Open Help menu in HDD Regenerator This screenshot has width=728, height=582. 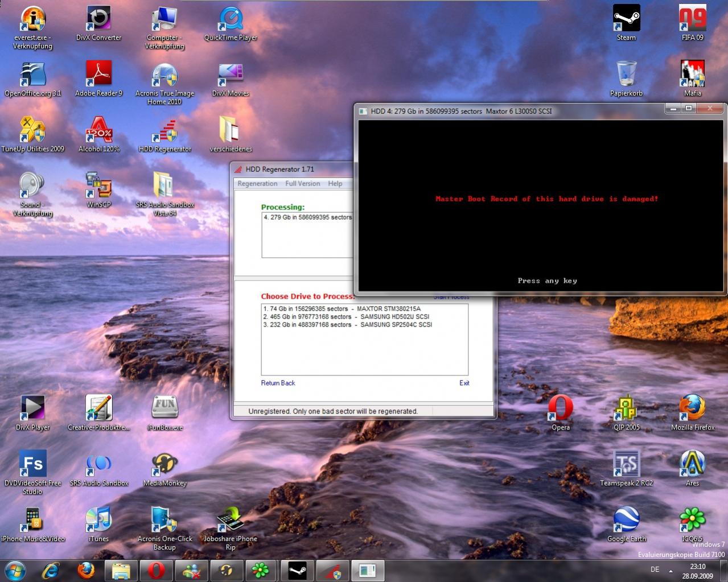coord(335,183)
